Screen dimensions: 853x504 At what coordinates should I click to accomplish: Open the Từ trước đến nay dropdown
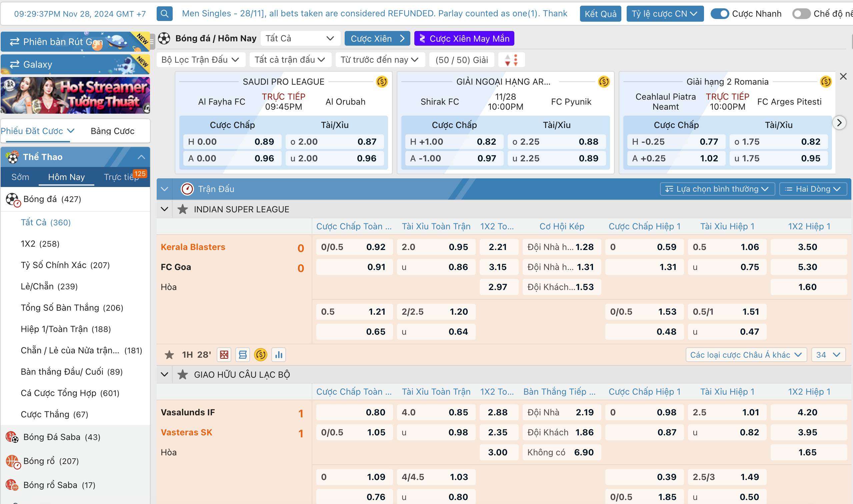point(380,60)
